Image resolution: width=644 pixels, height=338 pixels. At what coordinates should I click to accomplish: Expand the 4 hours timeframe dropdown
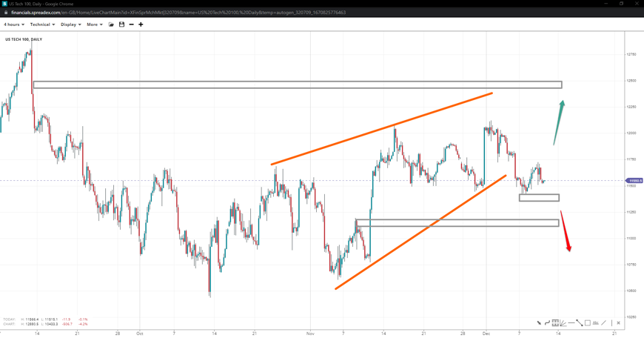point(13,24)
